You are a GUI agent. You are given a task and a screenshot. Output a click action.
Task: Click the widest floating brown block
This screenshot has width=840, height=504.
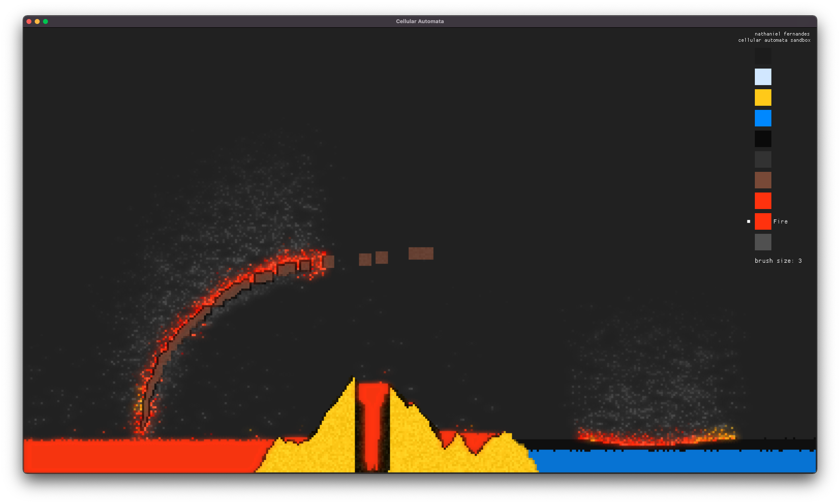coord(421,253)
